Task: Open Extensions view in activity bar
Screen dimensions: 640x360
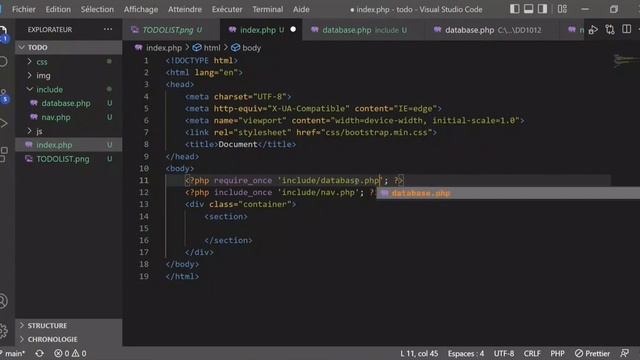Action: click(3, 154)
